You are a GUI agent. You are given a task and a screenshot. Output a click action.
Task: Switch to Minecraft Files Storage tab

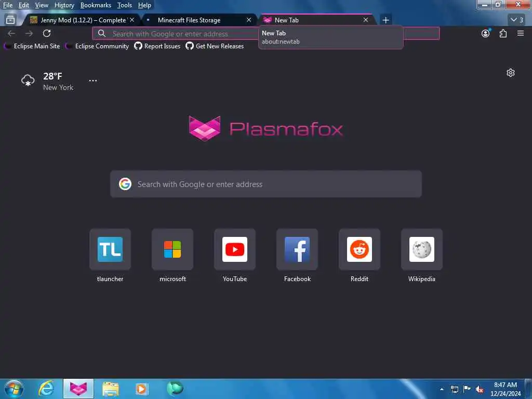pyautogui.click(x=198, y=20)
